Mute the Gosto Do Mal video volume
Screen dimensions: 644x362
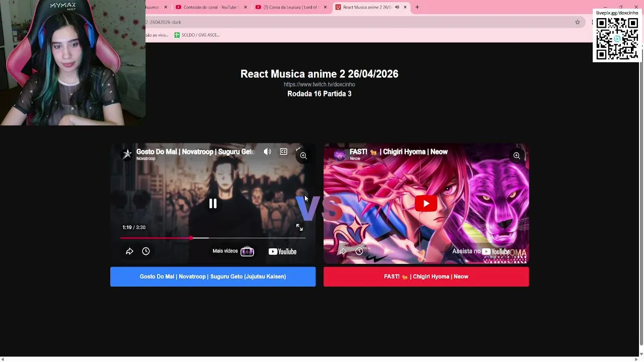pyautogui.click(x=267, y=152)
